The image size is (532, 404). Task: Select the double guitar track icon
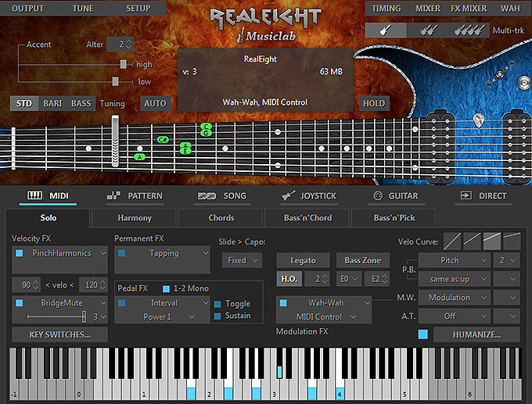(x=426, y=31)
